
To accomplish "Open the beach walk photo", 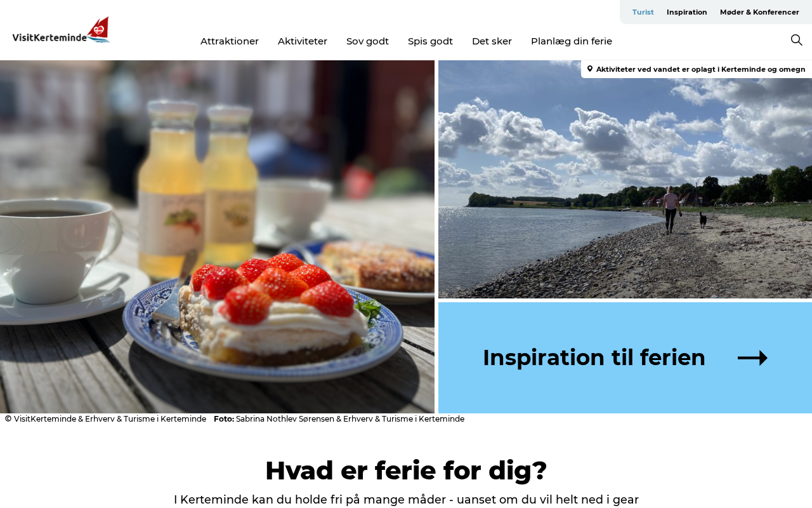I will tap(625, 179).
